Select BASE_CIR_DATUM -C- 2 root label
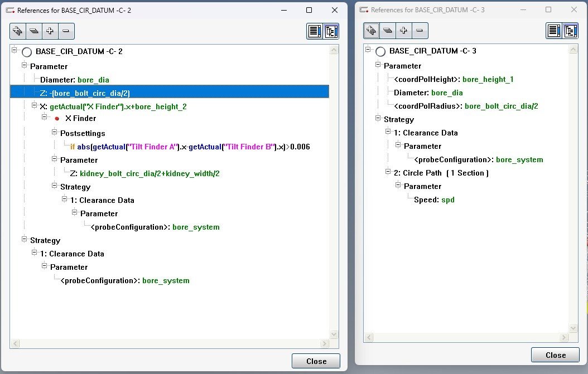 tap(79, 51)
